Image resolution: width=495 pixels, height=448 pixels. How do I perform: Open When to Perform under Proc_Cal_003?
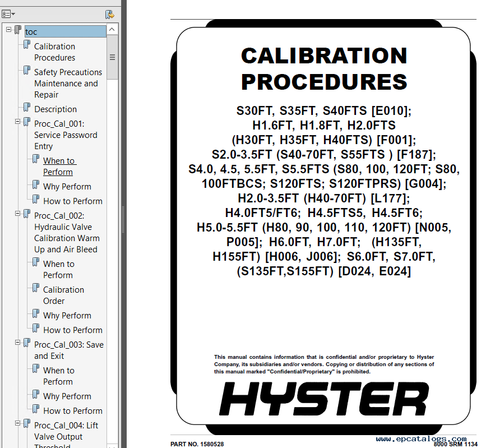pos(59,376)
